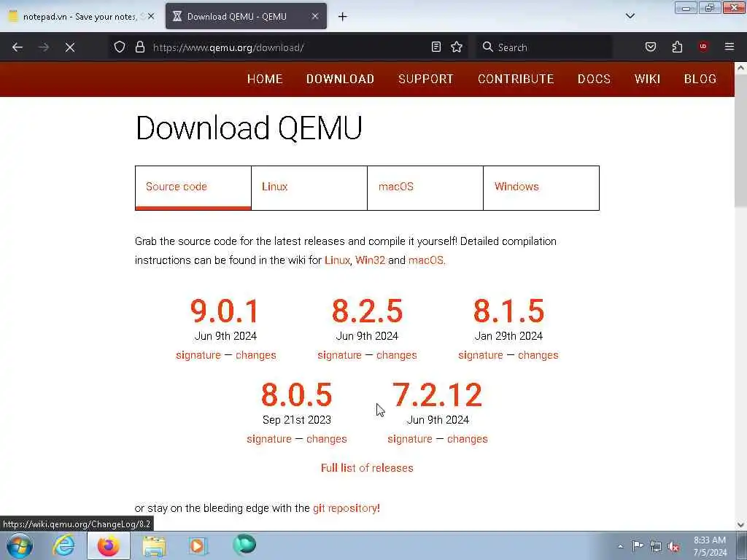Select the Source code tab
Image resolution: width=747 pixels, height=560 pixels.
193,187
